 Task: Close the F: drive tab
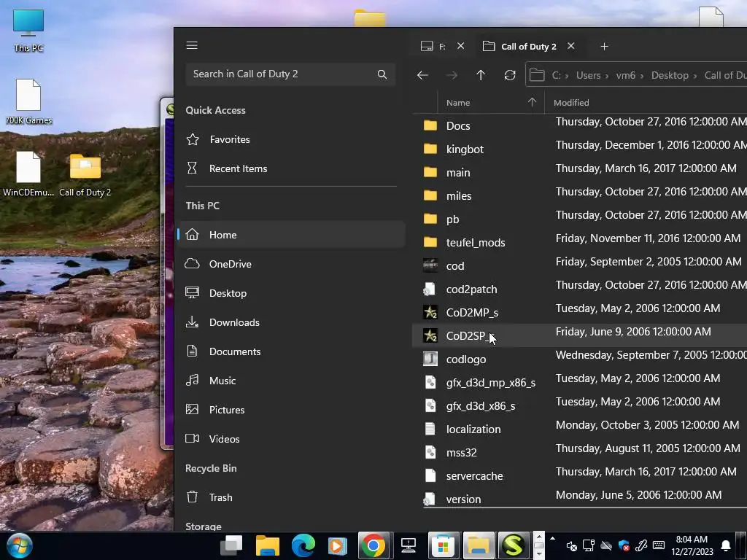(x=461, y=46)
